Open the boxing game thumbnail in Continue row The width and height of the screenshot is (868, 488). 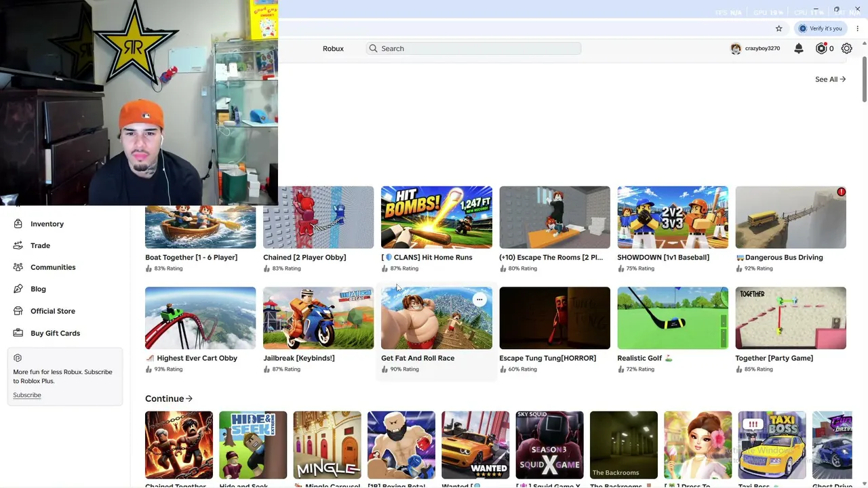(x=401, y=445)
